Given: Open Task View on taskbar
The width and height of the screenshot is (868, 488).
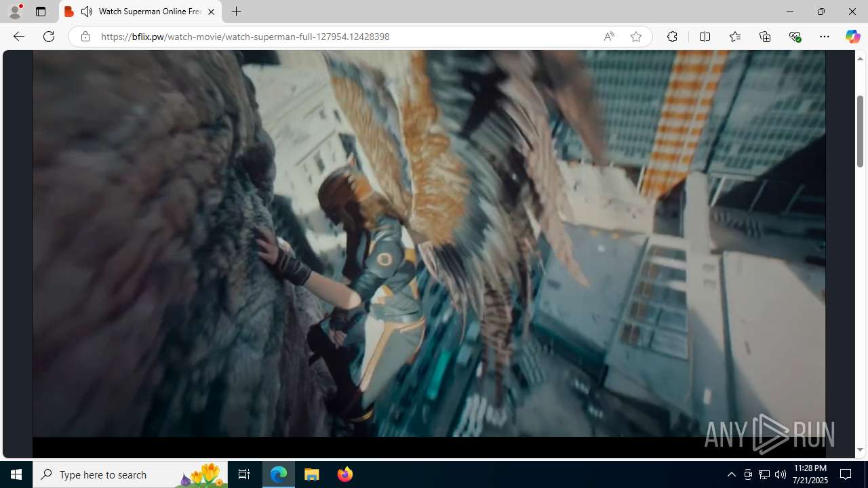Looking at the screenshot, I should (244, 474).
